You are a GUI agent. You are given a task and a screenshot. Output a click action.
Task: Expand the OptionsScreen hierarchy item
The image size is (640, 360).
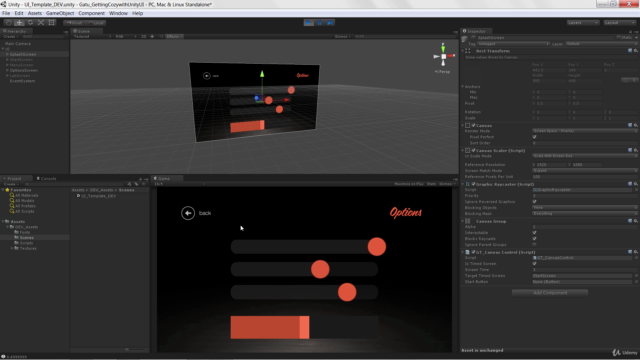tap(7, 70)
